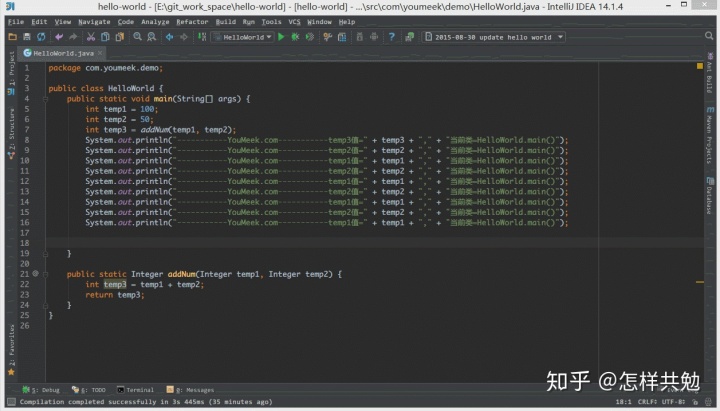Click the blue Help question mark icon

pos(392,37)
